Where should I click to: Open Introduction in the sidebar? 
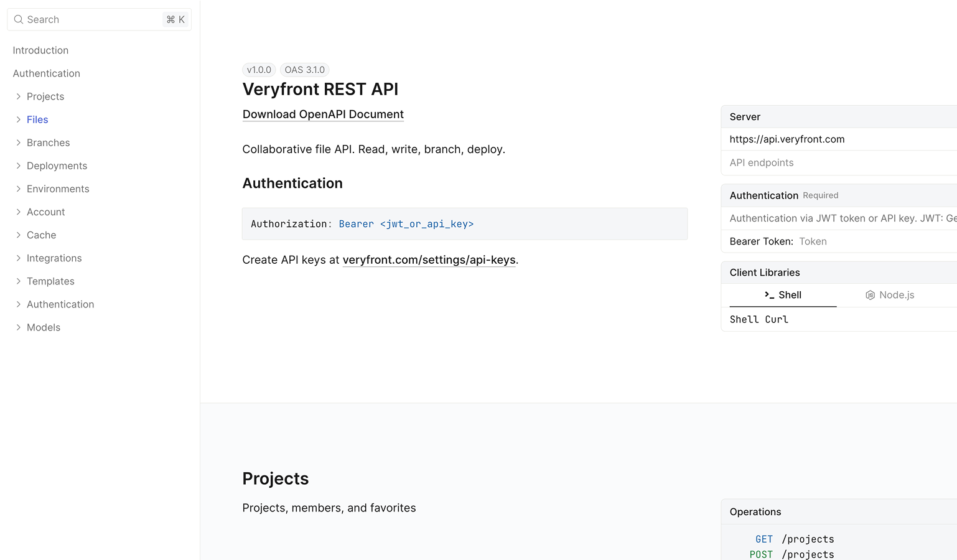point(40,50)
